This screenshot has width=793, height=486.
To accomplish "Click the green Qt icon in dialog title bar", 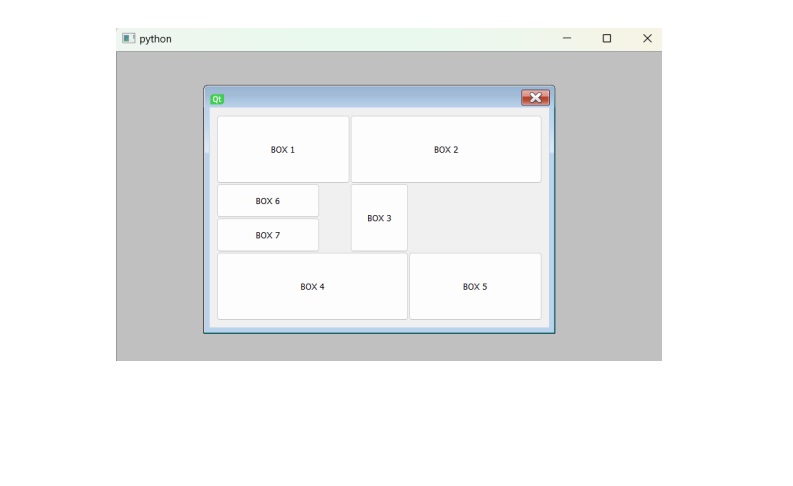I will 217,99.
